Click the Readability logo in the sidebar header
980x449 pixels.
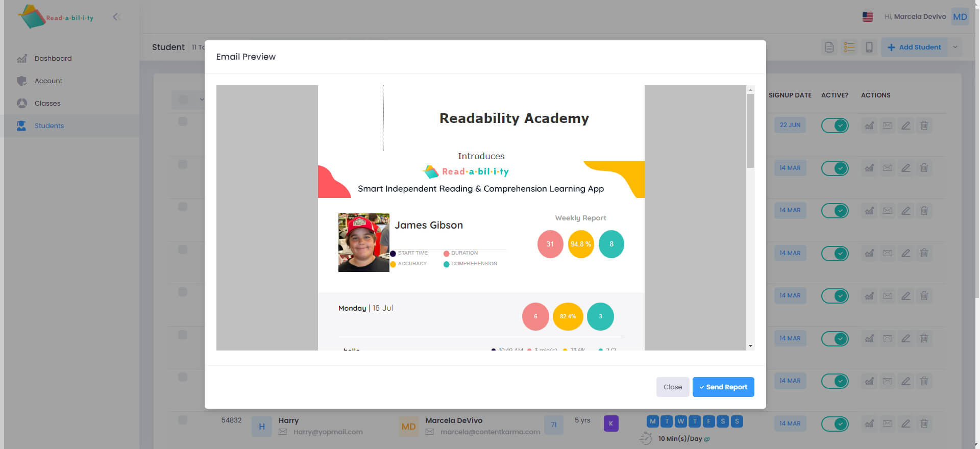56,17
